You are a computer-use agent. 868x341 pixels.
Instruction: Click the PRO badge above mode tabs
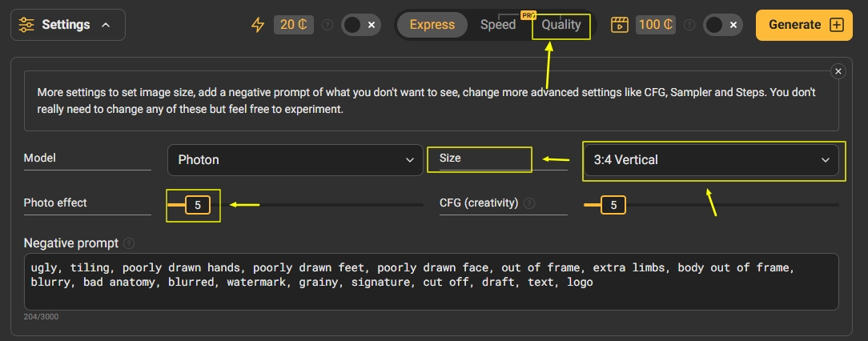528,15
